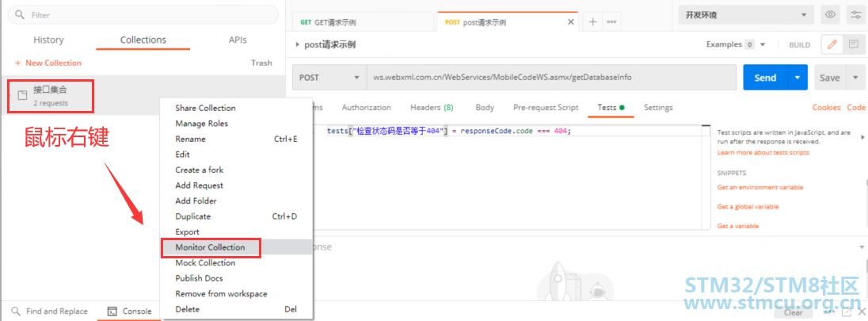868x321 pixels.
Task: Click the Filter search magnifier icon
Action: point(20,15)
